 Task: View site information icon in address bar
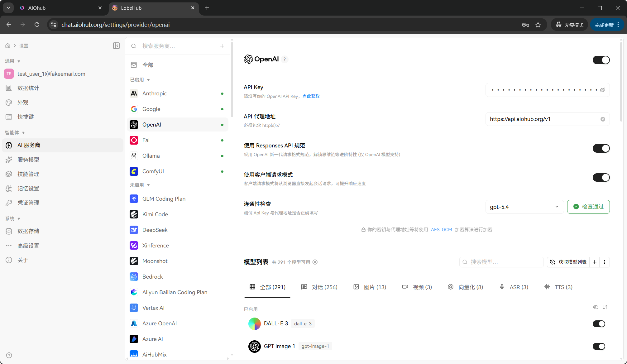54,25
